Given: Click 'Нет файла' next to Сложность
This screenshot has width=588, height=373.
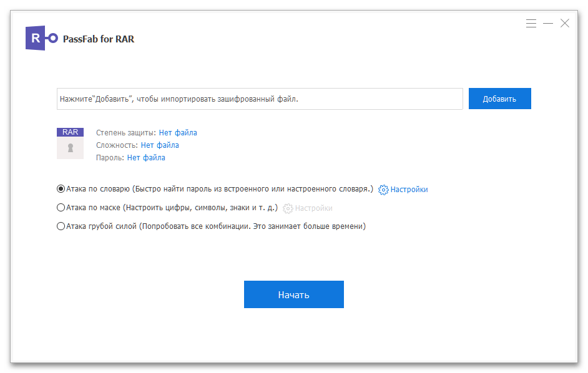Looking at the screenshot, I should tap(160, 145).
